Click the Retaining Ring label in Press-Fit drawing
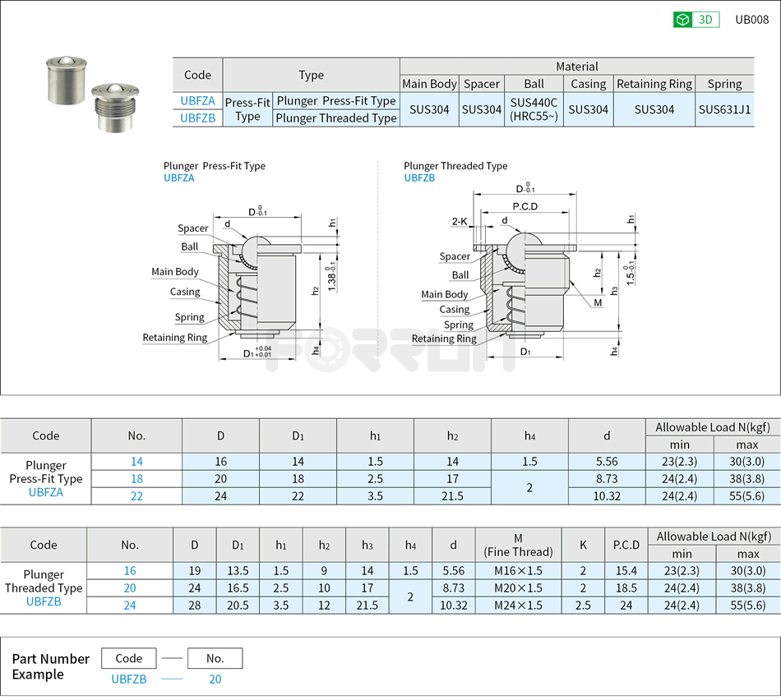 175,338
